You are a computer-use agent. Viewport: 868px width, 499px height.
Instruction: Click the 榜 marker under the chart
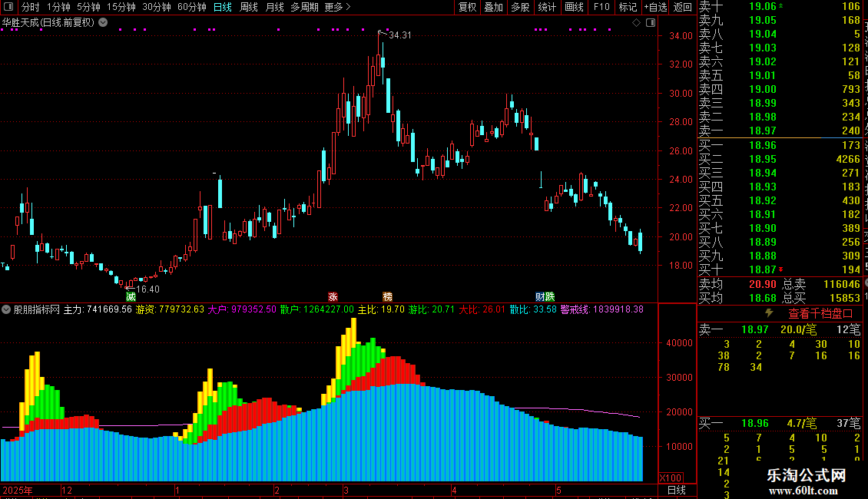(x=387, y=296)
